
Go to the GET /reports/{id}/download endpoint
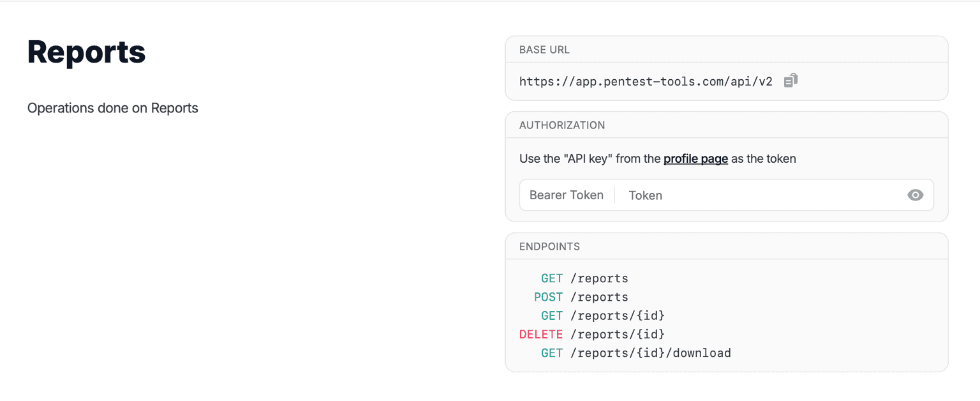pos(650,353)
